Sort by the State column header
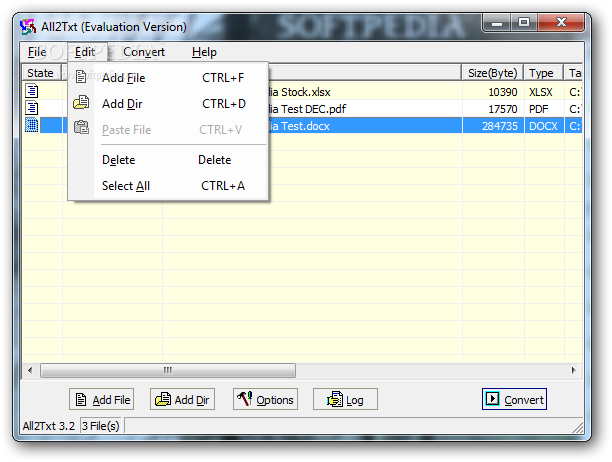Image resolution: width=612 pixels, height=462 pixels. pos(41,73)
